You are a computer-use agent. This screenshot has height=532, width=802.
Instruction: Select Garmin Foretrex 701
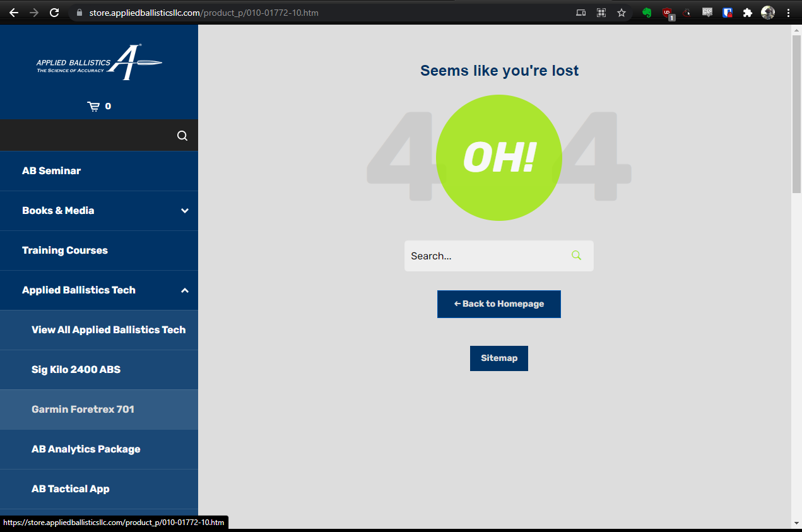(x=99, y=410)
